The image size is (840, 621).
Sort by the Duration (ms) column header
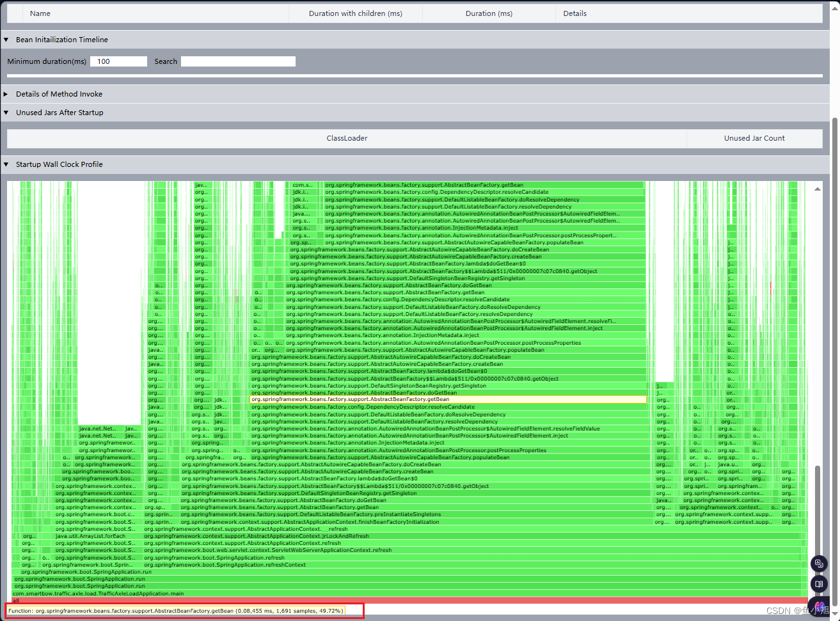click(489, 13)
